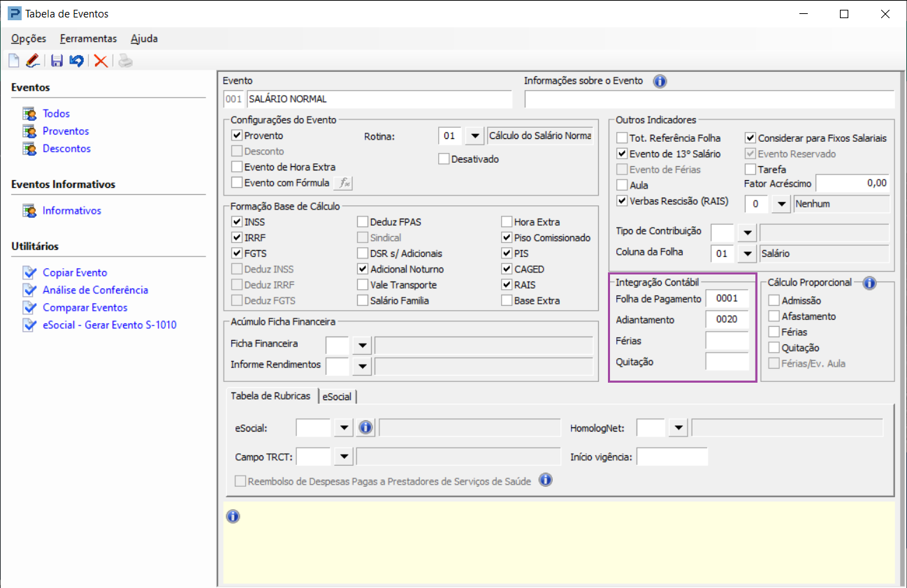Screen dimensions: 907x588
Task: Toggle the Adicional Noturno checkbox
Action: point(363,269)
